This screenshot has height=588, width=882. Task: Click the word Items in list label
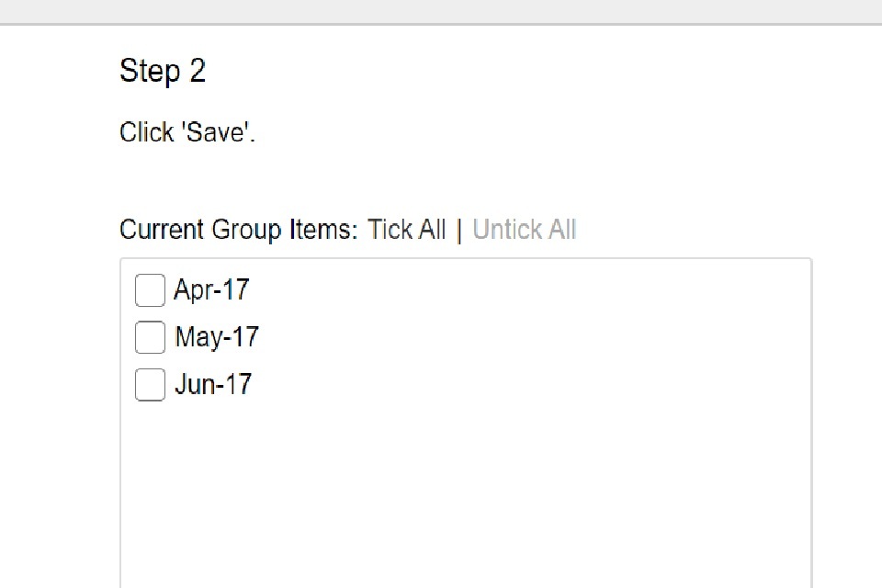point(321,229)
